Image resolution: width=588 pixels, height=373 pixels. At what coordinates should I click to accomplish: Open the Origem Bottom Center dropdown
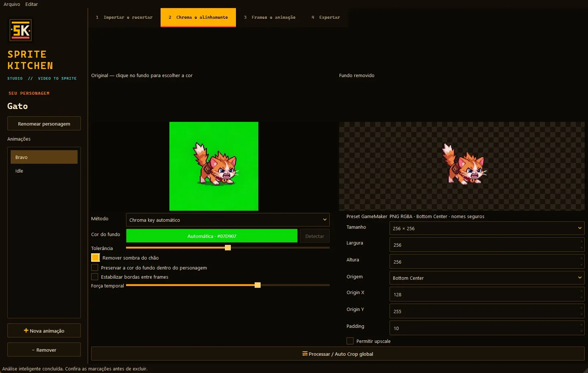[x=487, y=278]
